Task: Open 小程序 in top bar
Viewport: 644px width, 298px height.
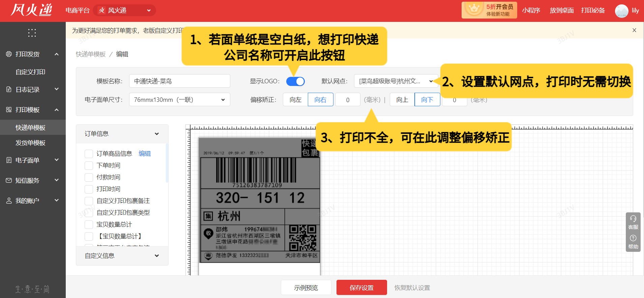Action: pos(531,10)
